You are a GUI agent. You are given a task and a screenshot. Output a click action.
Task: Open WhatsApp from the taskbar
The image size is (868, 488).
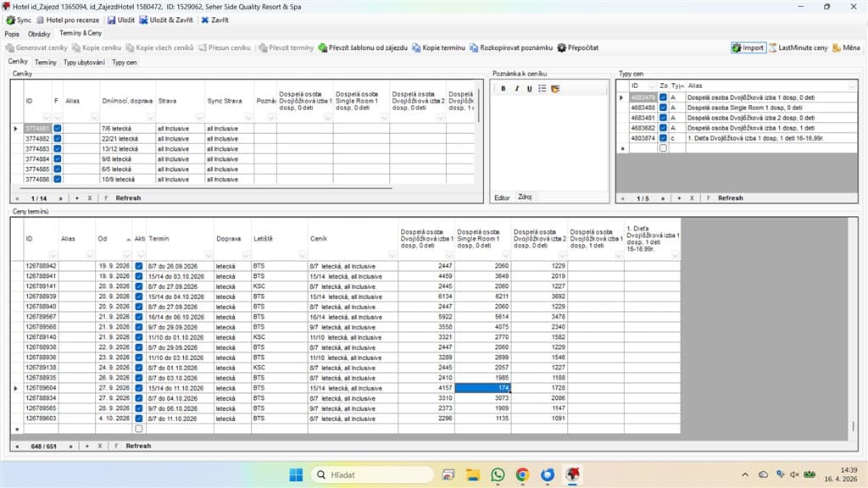tap(498, 474)
